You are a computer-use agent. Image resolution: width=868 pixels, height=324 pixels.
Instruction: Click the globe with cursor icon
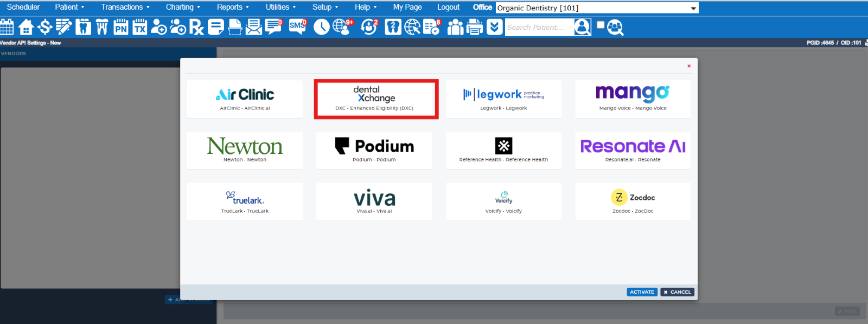[x=412, y=27]
